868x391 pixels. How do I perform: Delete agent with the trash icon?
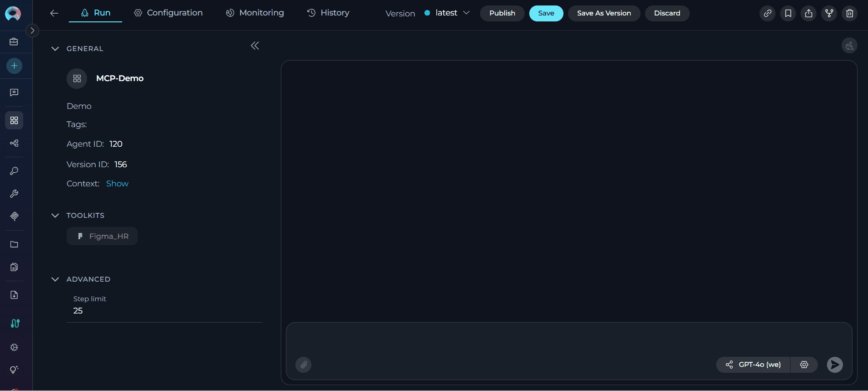[850, 13]
